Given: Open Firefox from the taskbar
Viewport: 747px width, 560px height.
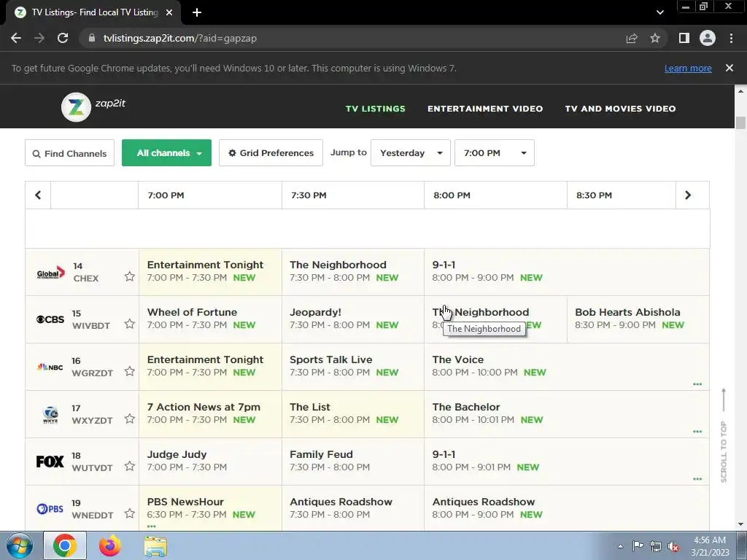Looking at the screenshot, I should coord(110,546).
